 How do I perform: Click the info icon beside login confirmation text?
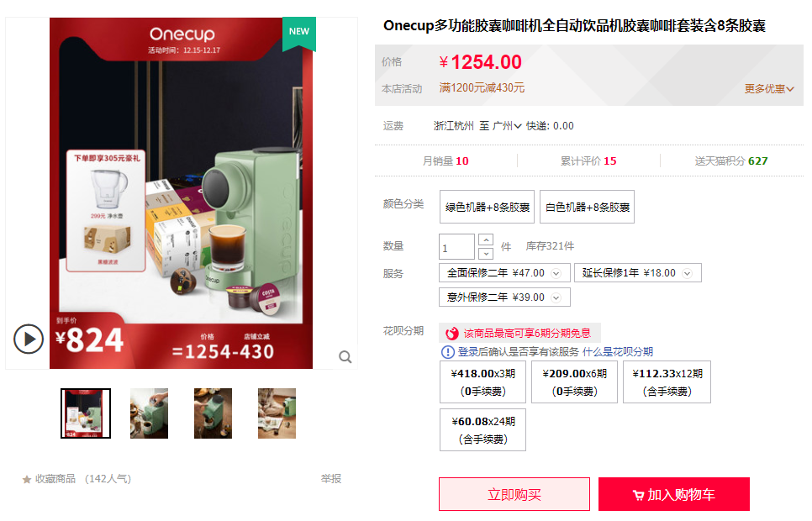(447, 352)
